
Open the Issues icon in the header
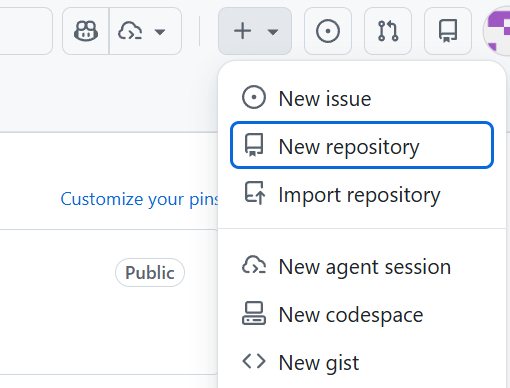[x=328, y=31]
